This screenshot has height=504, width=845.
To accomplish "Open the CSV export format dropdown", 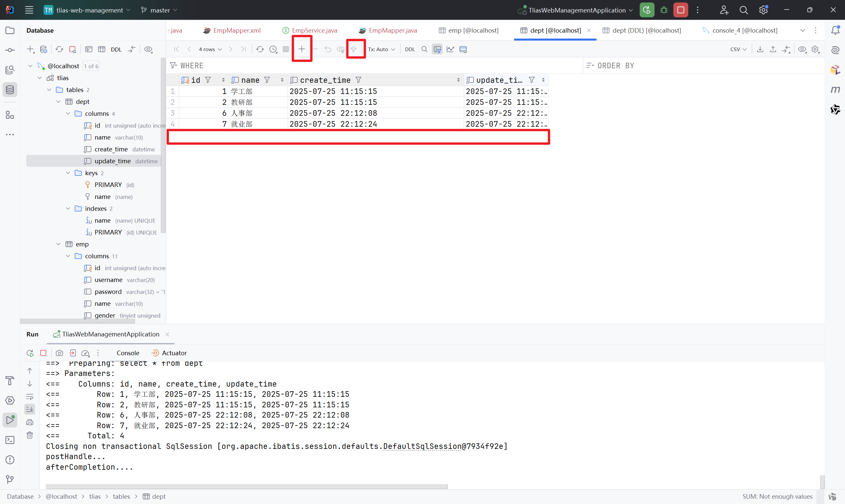I will coord(738,49).
